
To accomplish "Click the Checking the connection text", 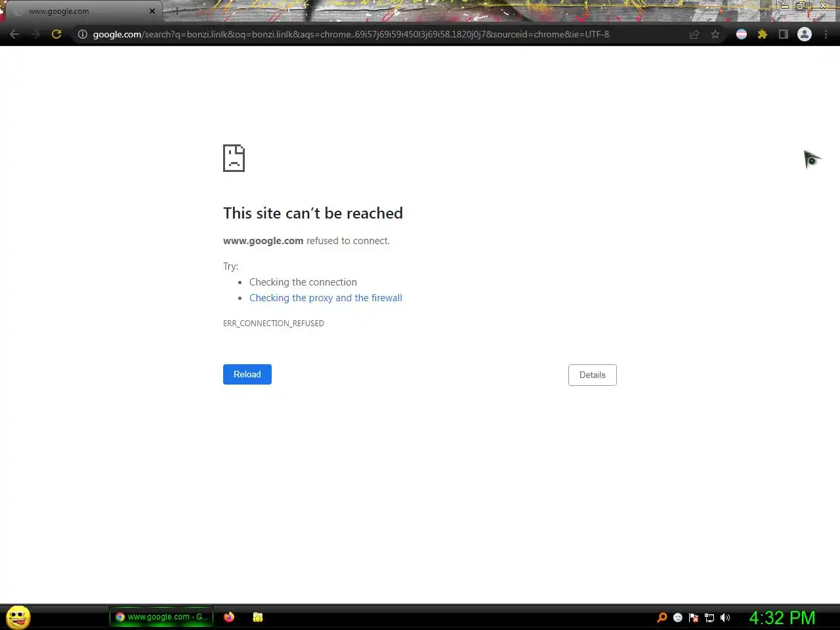I will click(303, 282).
